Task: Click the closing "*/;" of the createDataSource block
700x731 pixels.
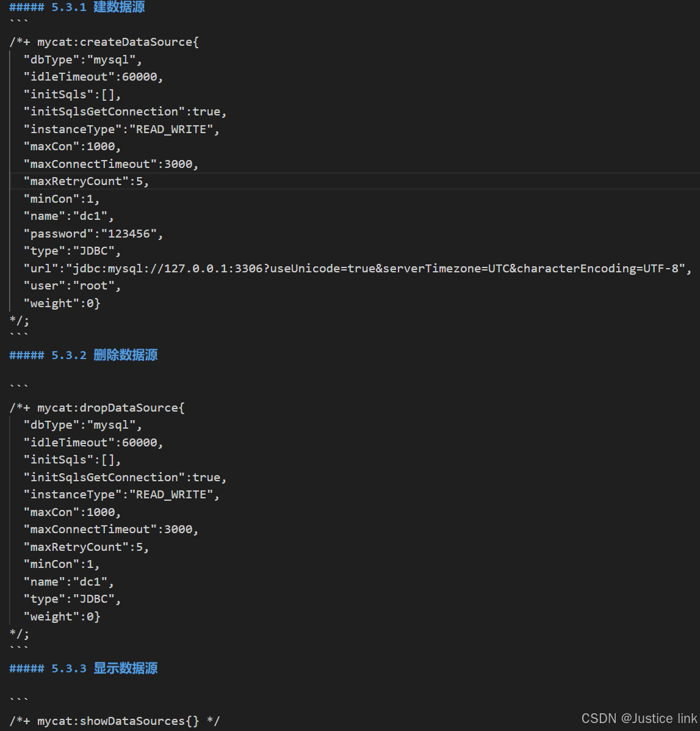Action: 19,321
